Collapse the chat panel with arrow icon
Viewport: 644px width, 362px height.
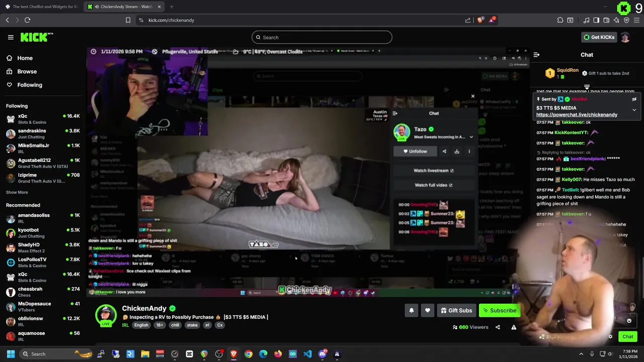point(536,55)
